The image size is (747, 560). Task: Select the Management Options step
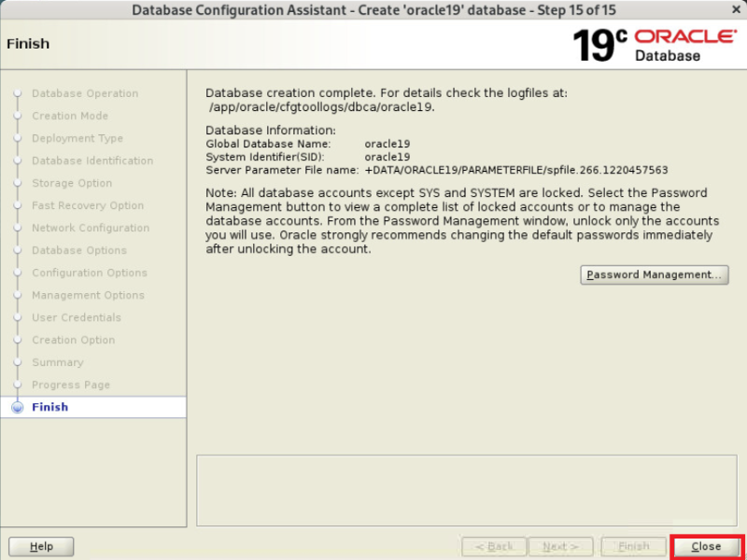[88, 295]
